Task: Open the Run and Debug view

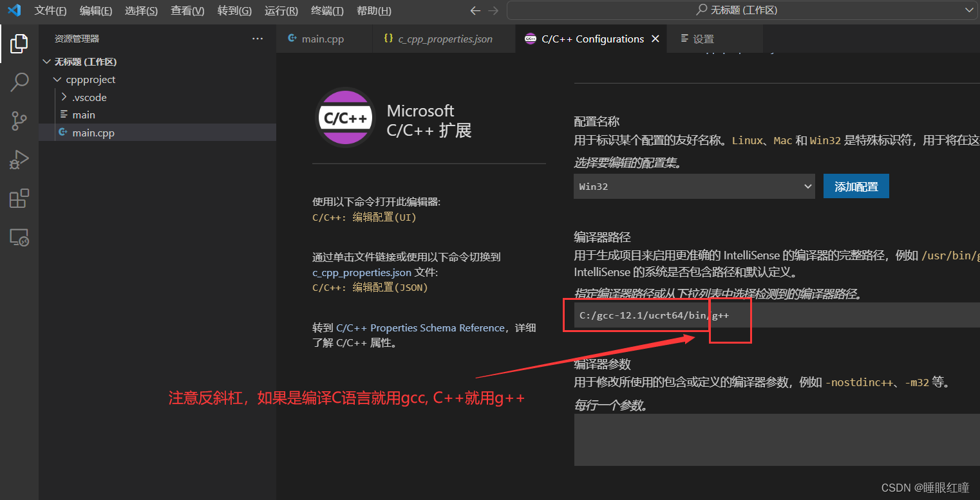Action: pos(19,160)
